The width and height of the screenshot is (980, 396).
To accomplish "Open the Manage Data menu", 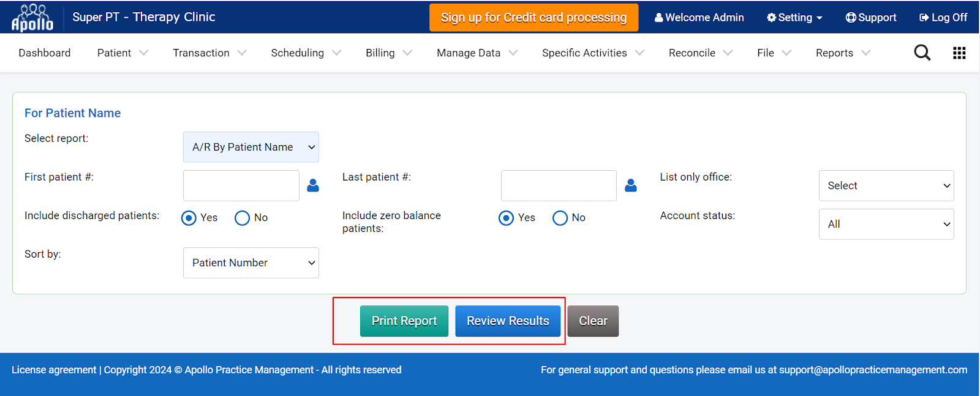I will pyautogui.click(x=477, y=53).
